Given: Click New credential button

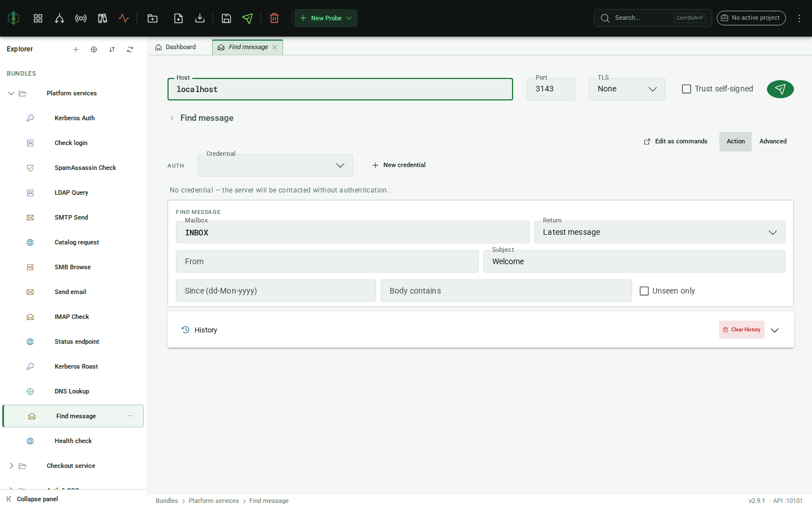Looking at the screenshot, I should [x=399, y=165].
